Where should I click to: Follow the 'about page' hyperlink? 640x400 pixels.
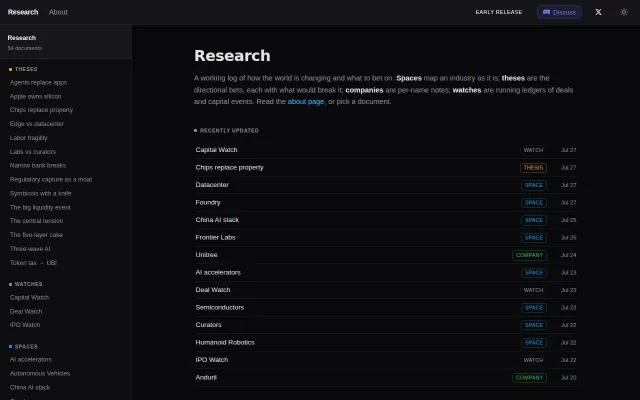click(306, 102)
